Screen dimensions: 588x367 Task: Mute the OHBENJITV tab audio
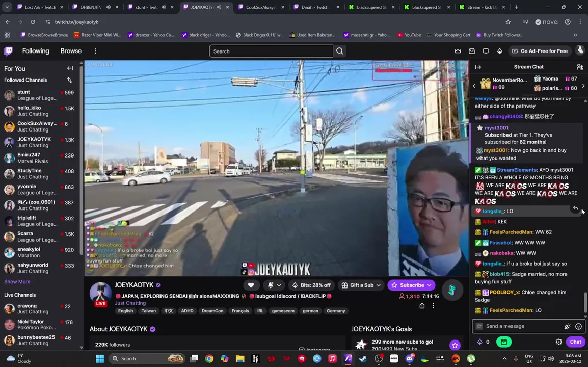tap(109, 7)
